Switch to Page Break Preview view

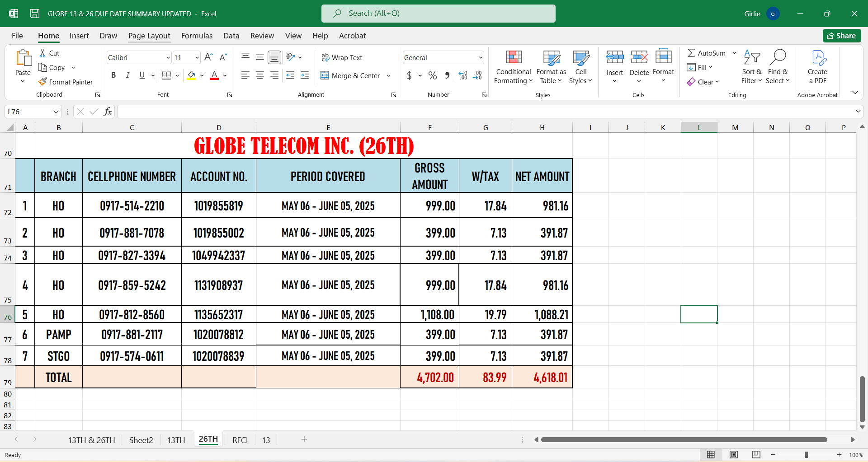tap(756, 454)
